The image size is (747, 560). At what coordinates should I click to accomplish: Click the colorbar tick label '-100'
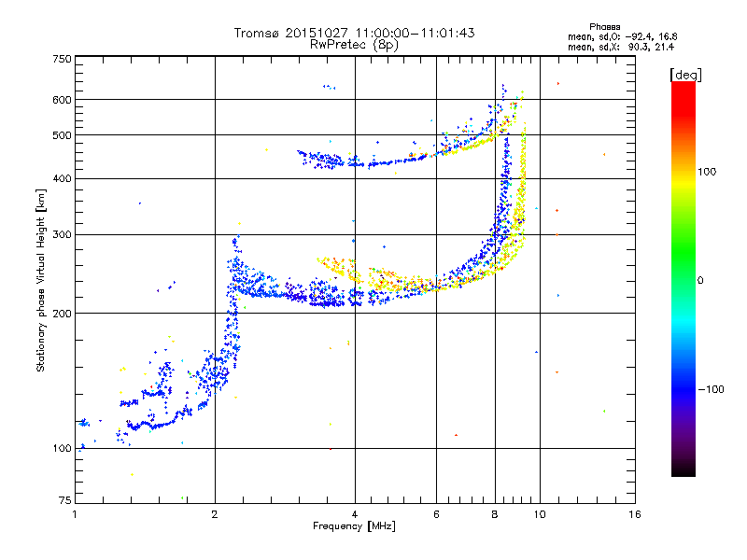pos(712,389)
